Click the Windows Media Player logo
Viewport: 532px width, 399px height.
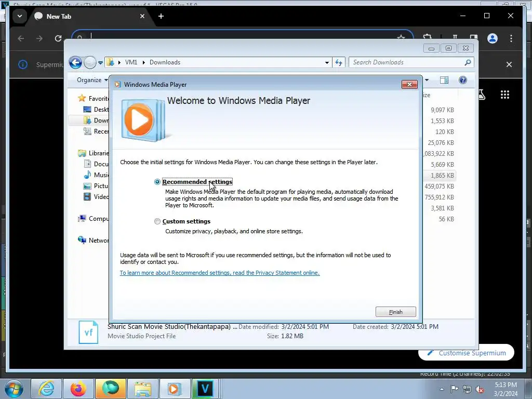click(x=143, y=120)
